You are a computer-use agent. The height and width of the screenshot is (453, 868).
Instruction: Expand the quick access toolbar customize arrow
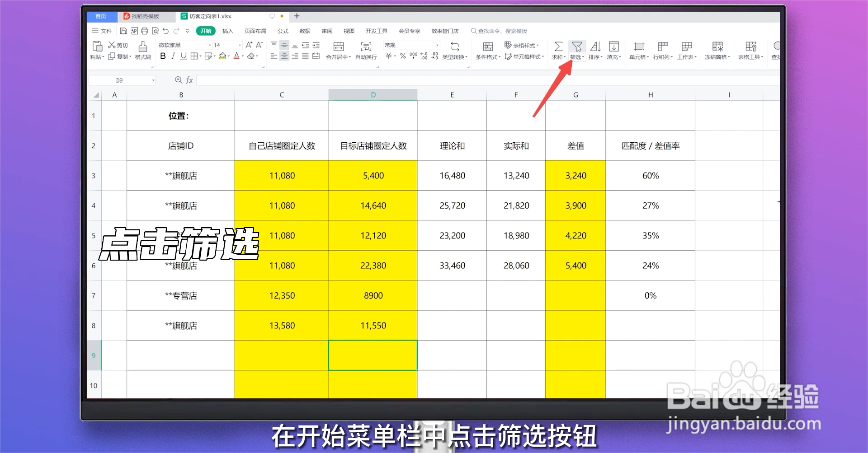pos(187,31)
